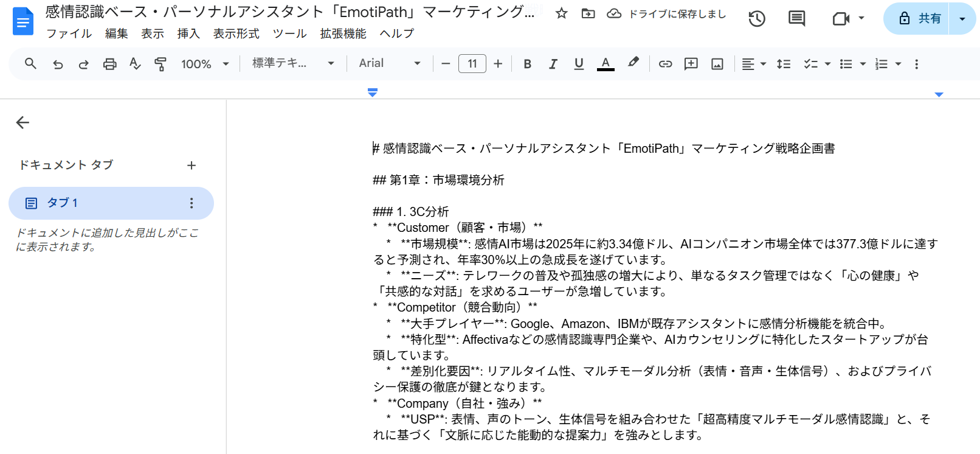
Task: Search the menus with magnifier icon
Action: coord(30,64)
